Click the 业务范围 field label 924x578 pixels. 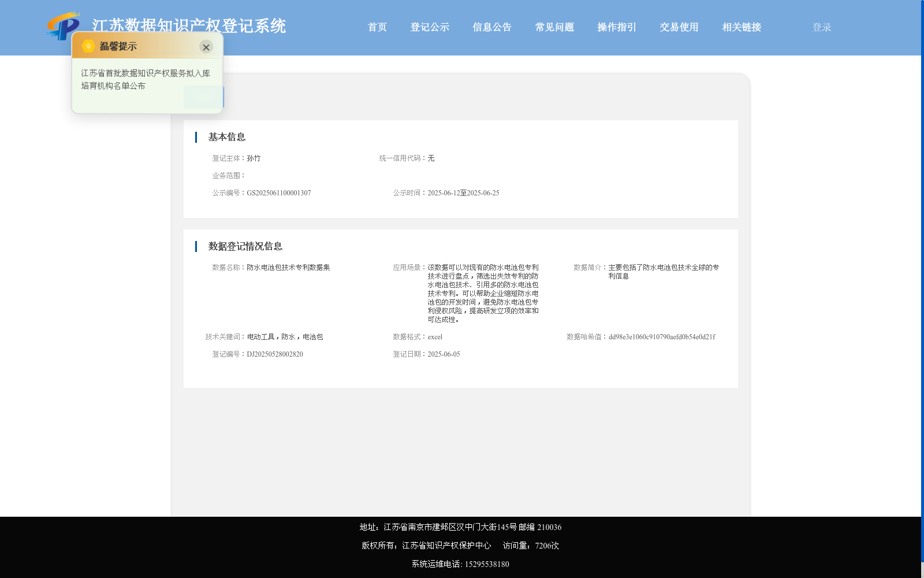(229, 176)
